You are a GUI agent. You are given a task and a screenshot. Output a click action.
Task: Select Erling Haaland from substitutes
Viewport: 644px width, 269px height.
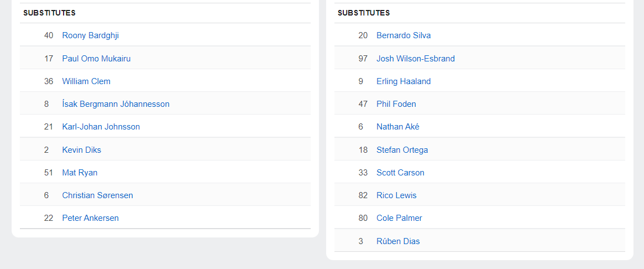[x=404, y=81]
